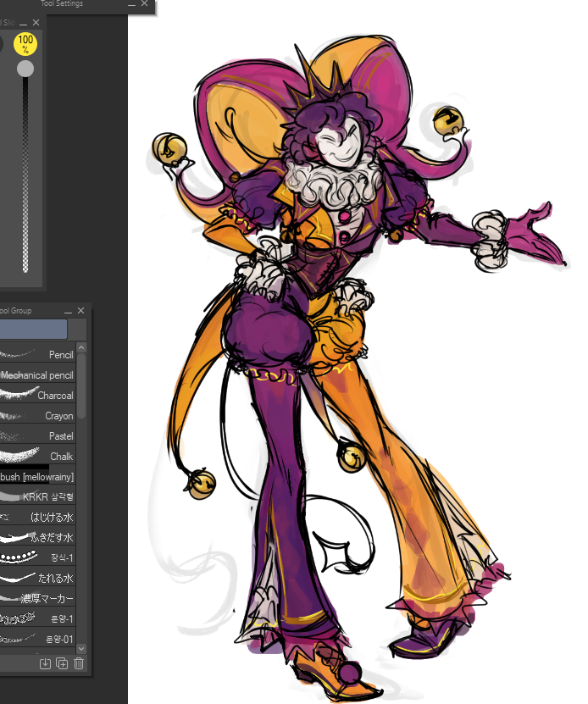The width and height of the screenshot is (588, 704).
Task: Close the Tool Settings panel
Action: point(145,3)
